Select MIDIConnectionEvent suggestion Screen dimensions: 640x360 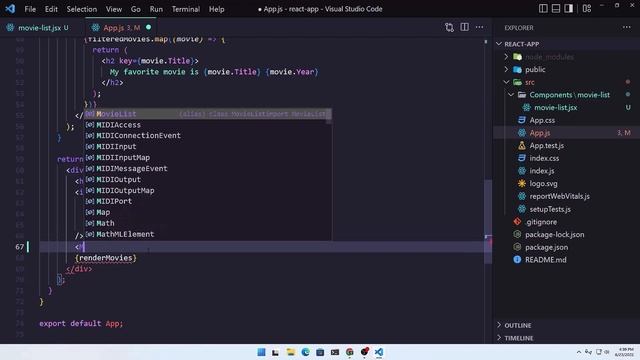click(x=208, y=136)
